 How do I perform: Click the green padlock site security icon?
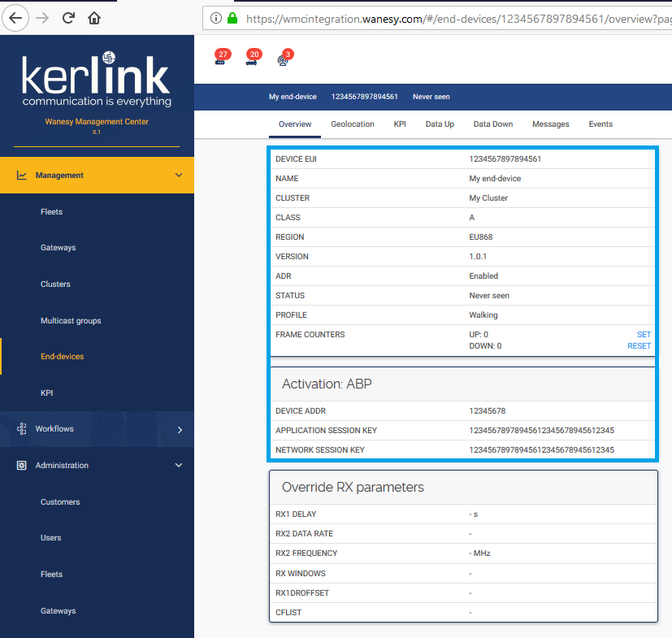(232, 18)
